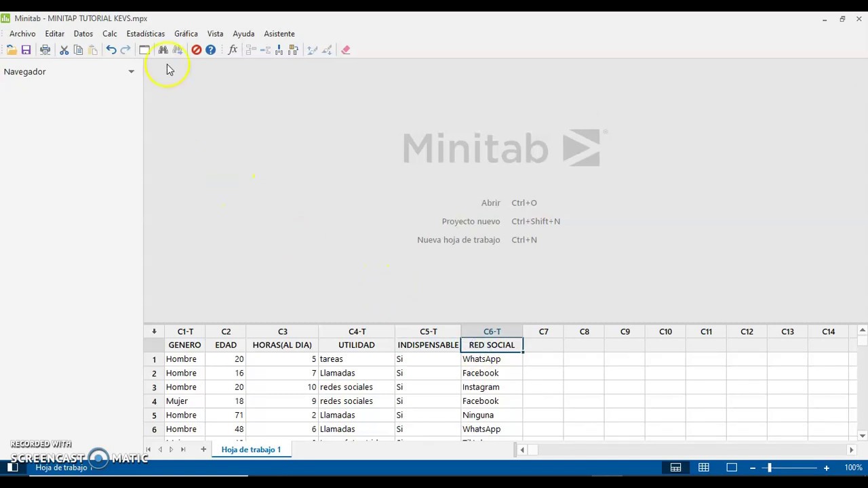
Task: Open the Gráfica menu
Action: (x=186, y=34)
